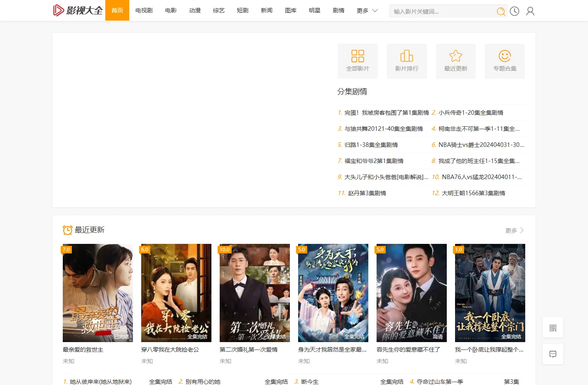The image size is (588, 385).
Task: Open 与狼共舞20121-40集全集剧情 link
Action: click(384, 129)
